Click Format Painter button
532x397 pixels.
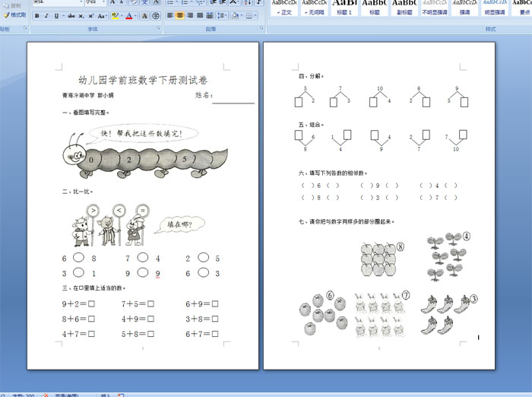[x=15, y=15]
